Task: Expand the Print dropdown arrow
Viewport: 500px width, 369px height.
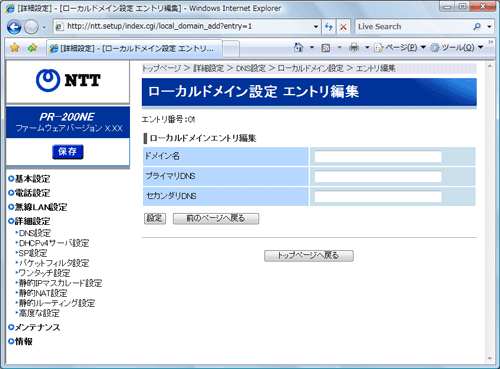Action: [367, 48]
